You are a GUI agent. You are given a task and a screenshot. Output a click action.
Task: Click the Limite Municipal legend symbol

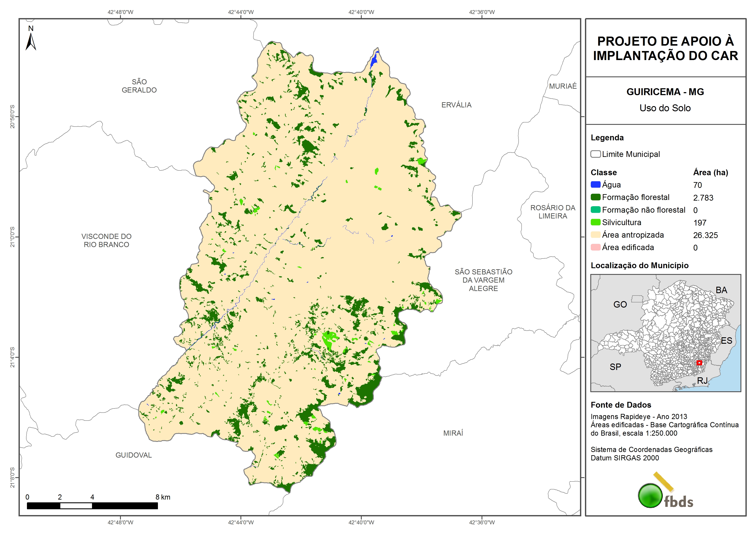(x=595, y=154)
